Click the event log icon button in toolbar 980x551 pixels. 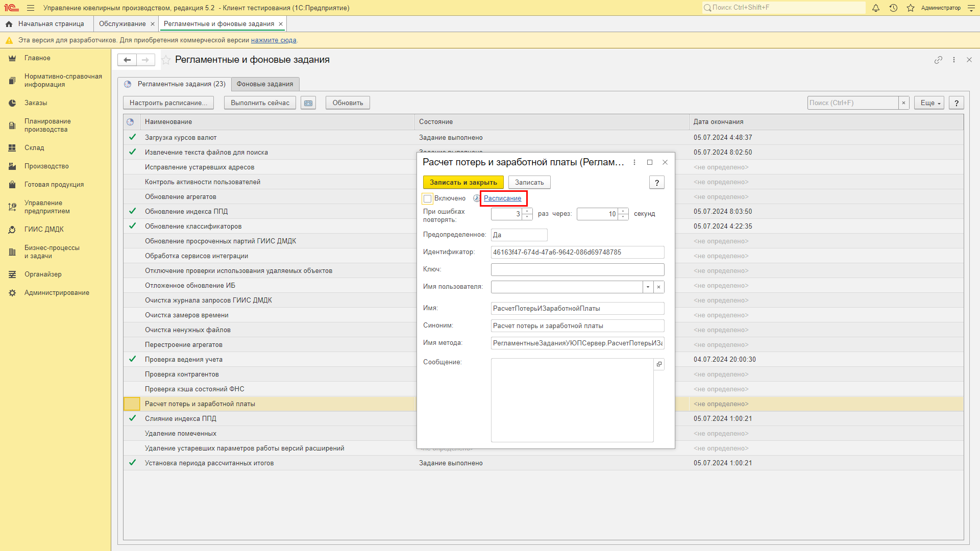coord(308,103)
